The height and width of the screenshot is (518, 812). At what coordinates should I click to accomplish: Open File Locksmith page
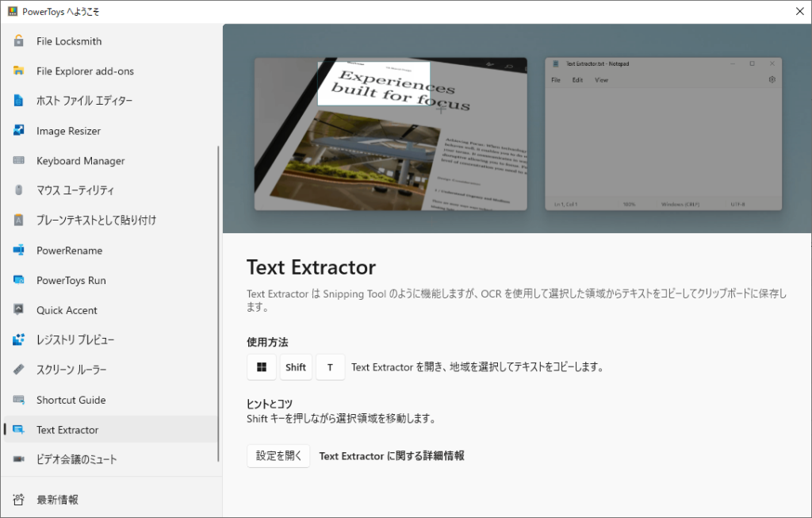coord(111,41)
